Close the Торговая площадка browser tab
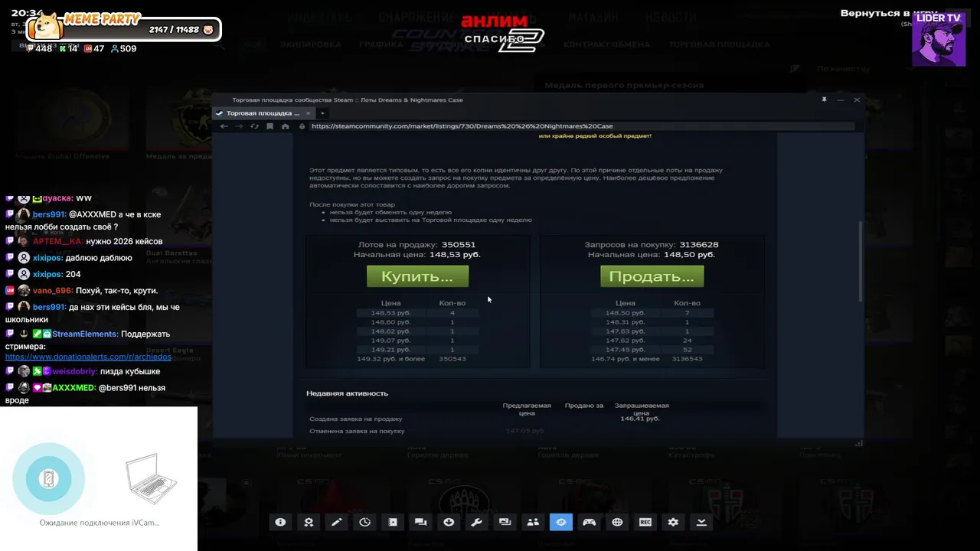 [x=308, y=113]
